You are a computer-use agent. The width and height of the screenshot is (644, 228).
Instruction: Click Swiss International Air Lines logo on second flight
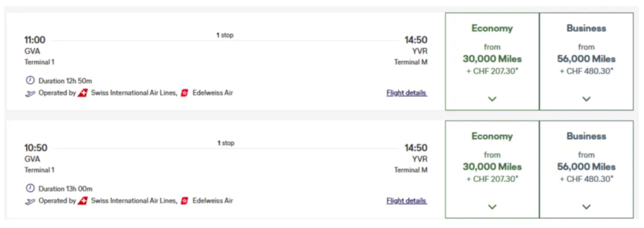click(82, 201)
